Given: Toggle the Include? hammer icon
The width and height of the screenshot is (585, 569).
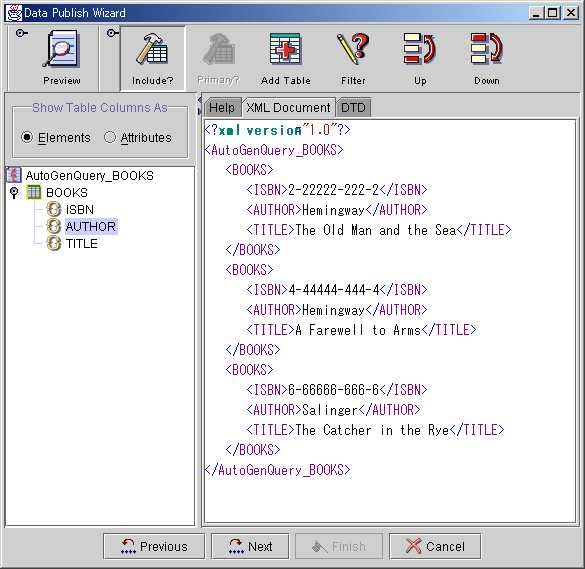Looking at the screenshot, I should coord(152,49).
